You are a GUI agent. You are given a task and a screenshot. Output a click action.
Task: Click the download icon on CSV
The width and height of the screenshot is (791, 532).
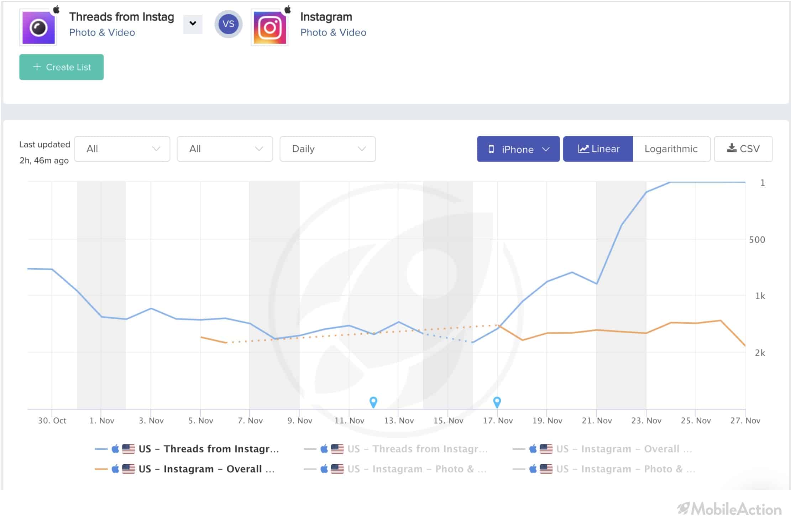click(732, 148)
